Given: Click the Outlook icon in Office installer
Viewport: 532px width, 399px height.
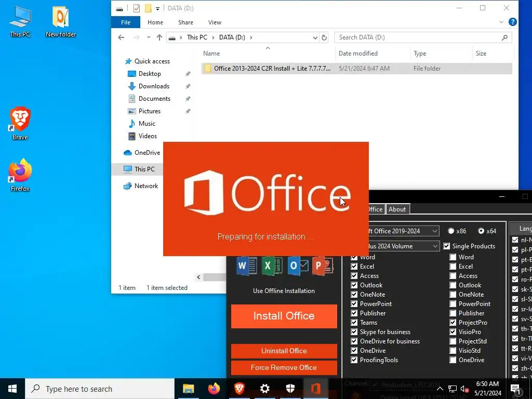Looking at the screenshot, I should (298, 265).
